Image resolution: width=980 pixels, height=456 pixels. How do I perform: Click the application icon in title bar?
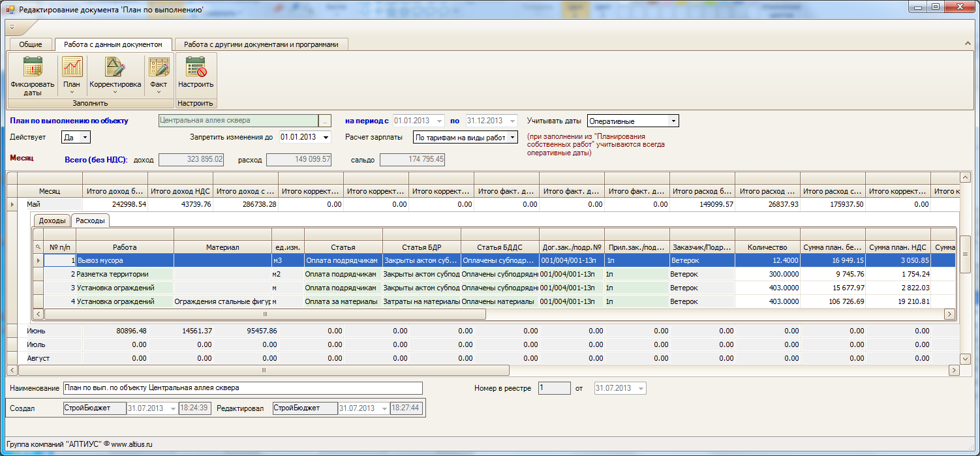coord(10,10)
